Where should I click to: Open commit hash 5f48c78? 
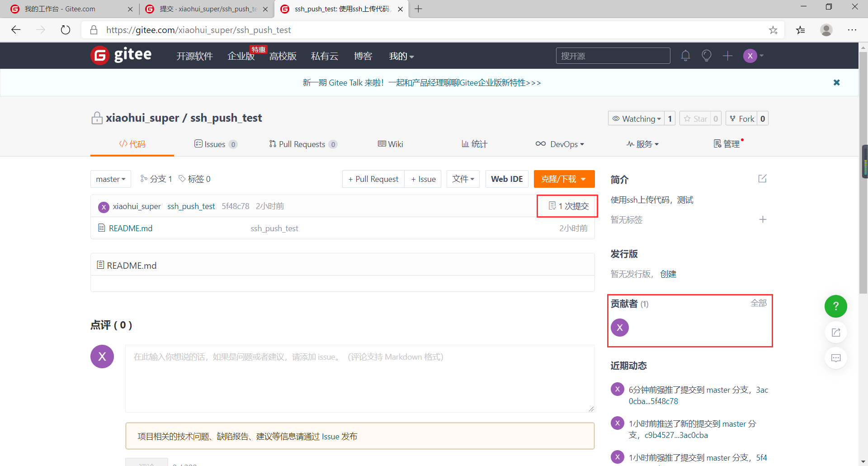click(x=236, y=206)
